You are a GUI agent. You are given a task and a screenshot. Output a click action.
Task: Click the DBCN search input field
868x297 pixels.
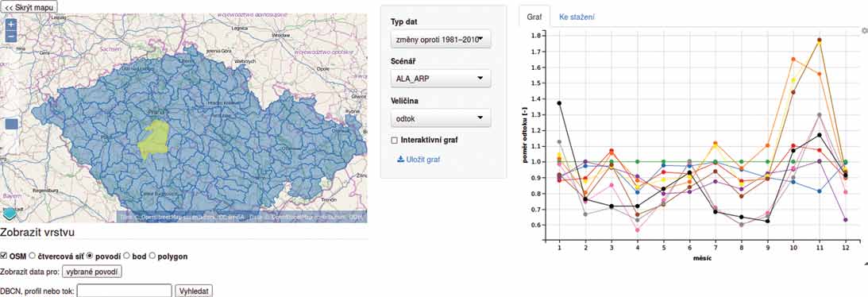click(125, 291)
